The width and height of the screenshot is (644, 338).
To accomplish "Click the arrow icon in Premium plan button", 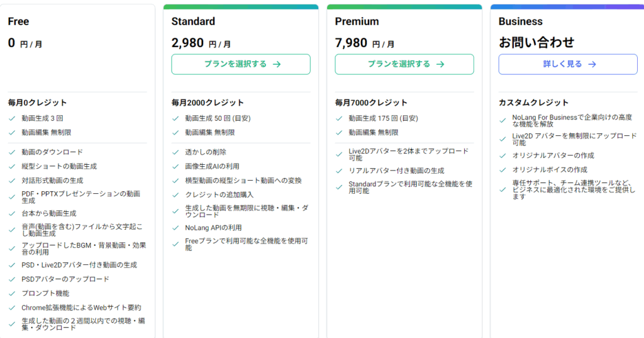I will pyautogui.click(x=440, y=64).
